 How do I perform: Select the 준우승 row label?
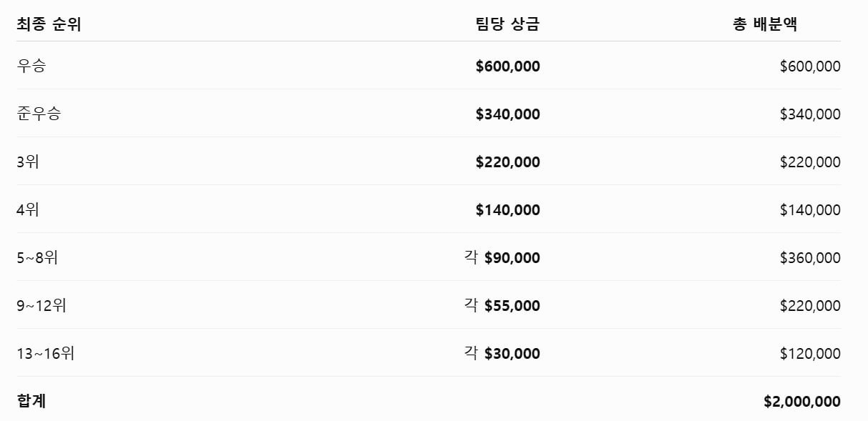(x=39, y=114)
